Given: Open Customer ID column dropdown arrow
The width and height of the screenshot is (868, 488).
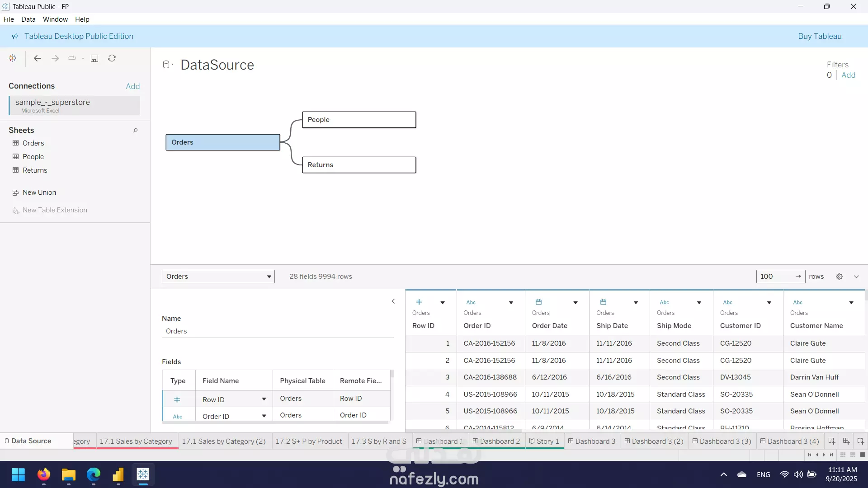Looking at the screenshot, I should 769,303.
